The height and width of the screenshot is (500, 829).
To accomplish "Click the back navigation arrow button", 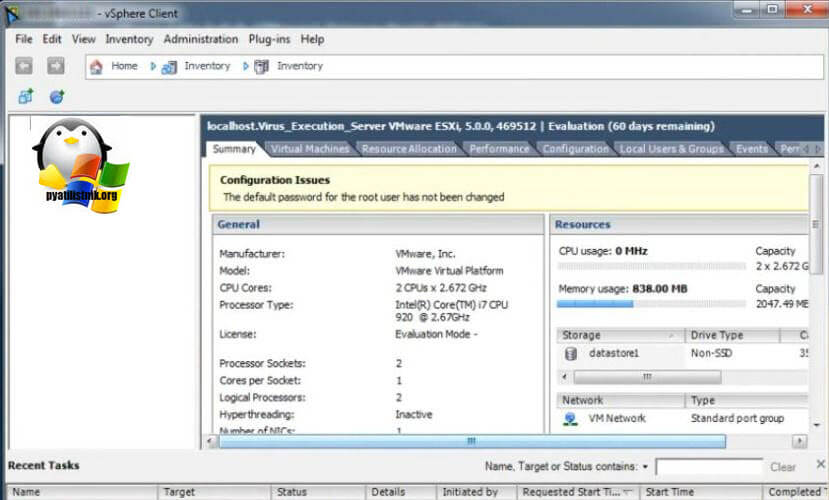I will coord(24,66).
